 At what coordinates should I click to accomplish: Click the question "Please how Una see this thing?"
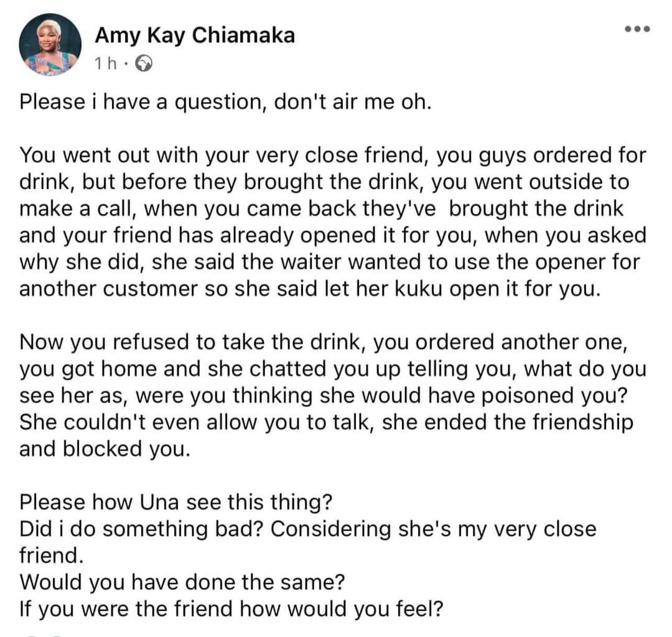175,502
